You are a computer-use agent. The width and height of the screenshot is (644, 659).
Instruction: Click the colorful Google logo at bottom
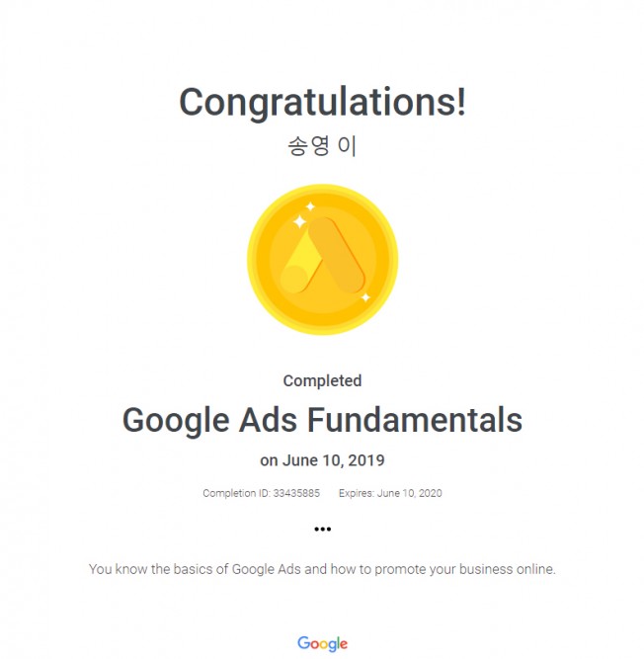click(x=322, y=643)
